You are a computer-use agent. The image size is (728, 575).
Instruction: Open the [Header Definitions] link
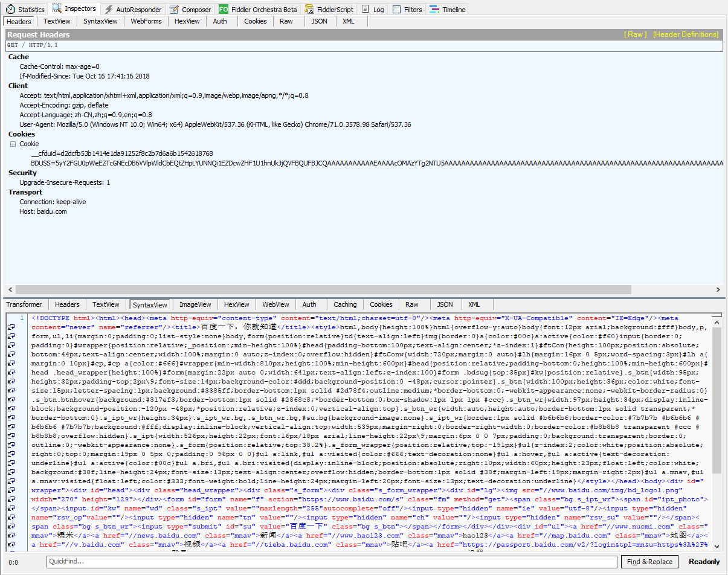[x=685, y=34]
